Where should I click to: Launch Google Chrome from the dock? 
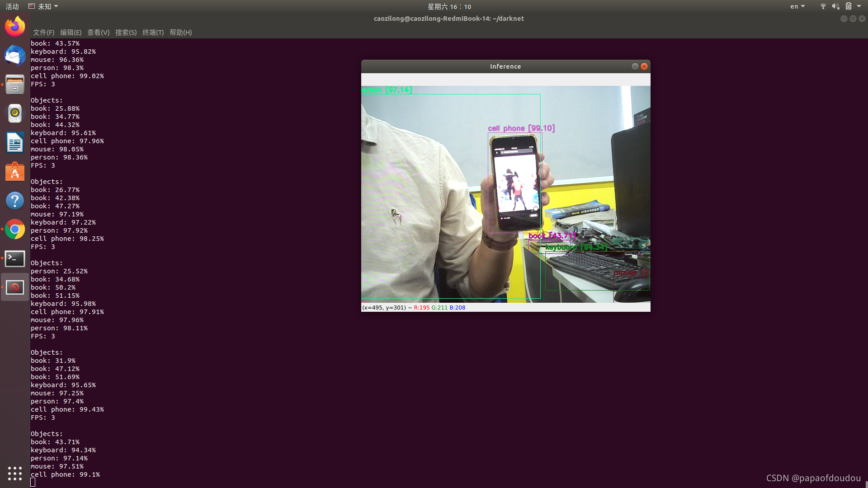15,230
